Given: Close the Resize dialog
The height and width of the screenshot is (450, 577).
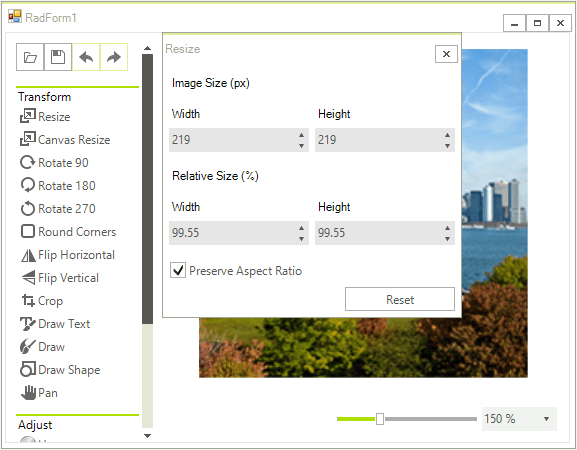Looking at the screenshot, I should tap(446, 54).
